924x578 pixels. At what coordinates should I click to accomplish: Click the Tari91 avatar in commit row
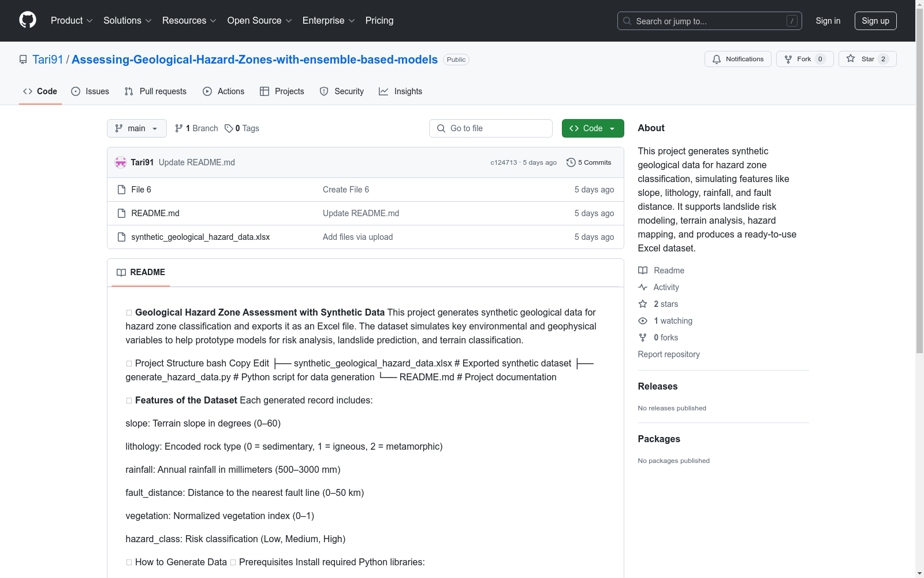[x=121, y=162]
